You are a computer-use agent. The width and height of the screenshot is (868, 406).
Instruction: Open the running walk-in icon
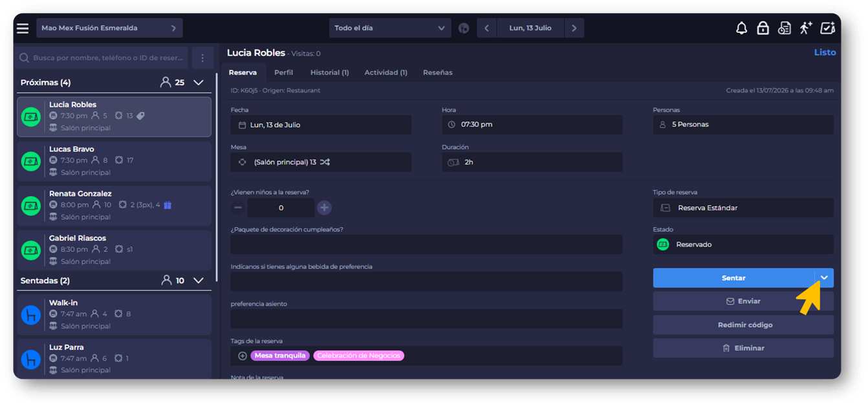pos(805,28)
